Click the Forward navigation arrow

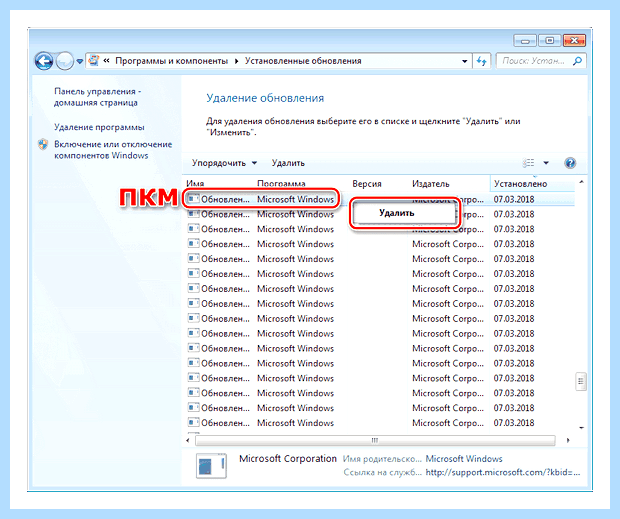[64, 61]
